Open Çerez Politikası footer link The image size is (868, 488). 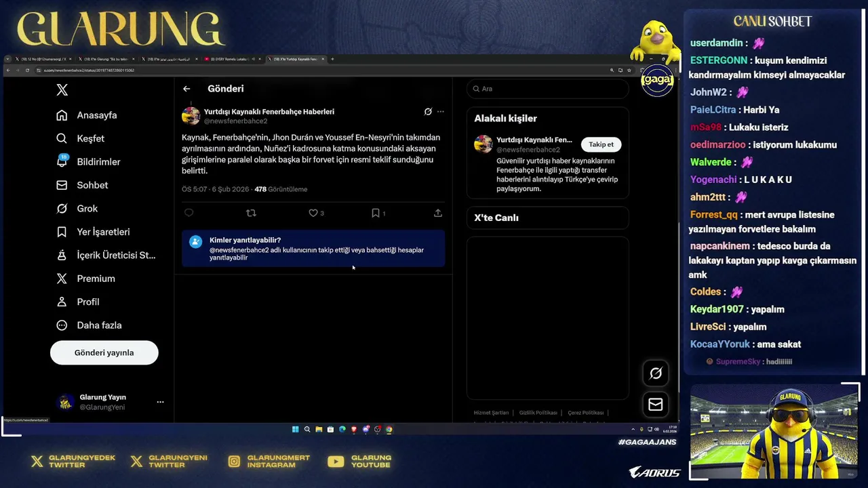point(585,413)
